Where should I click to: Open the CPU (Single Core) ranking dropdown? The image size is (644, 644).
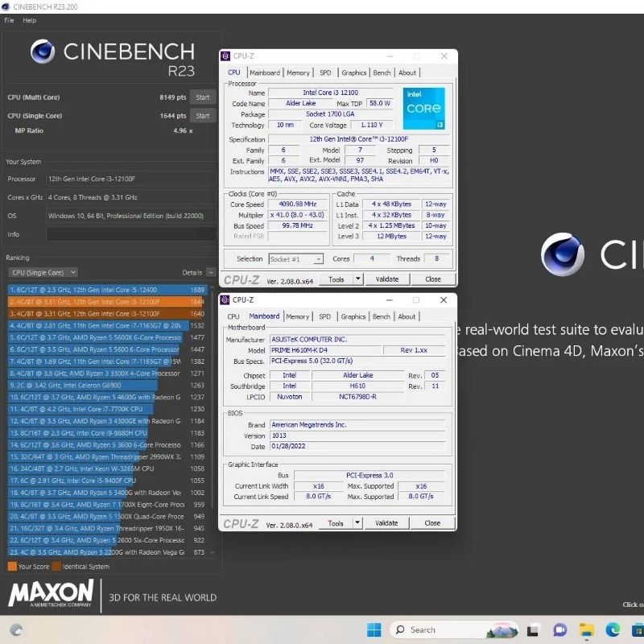43,273
